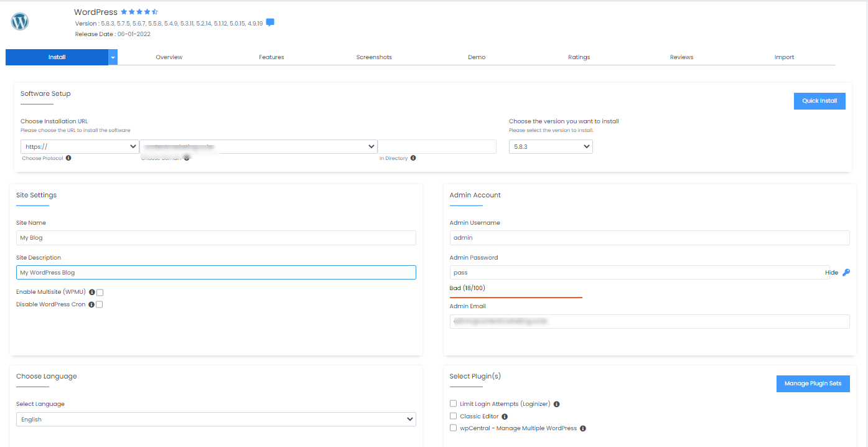
Task: Open the https:// protocol dropdown
Action: pyautogui.click(x=80, y=146)
